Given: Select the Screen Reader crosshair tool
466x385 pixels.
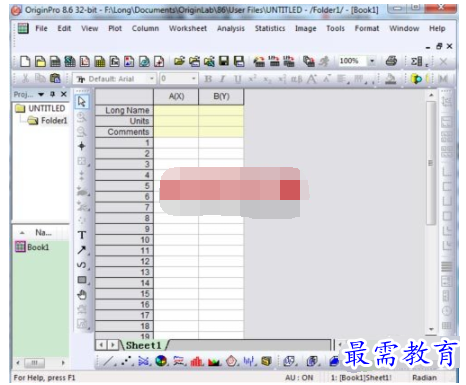Looking at the screenshot, I should coord(81,146).
